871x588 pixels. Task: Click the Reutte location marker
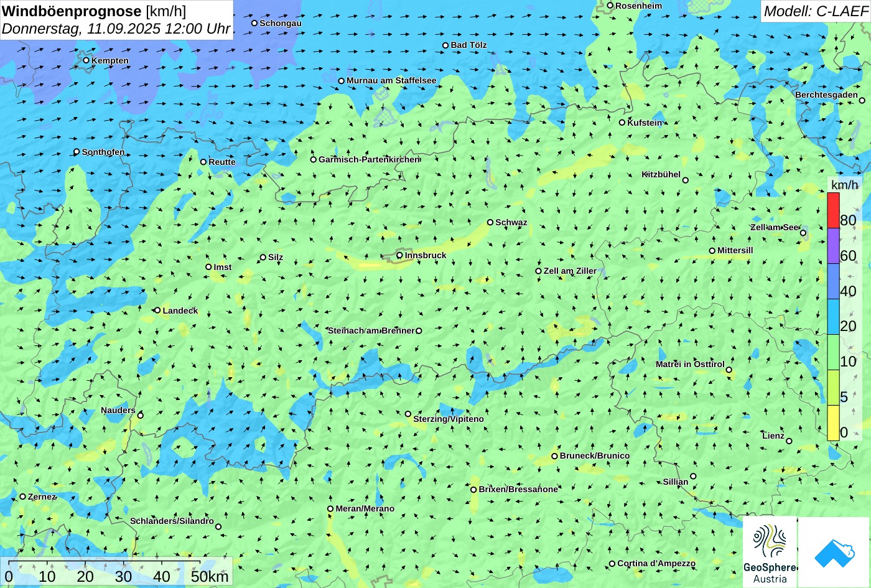[x=203, y=162]
